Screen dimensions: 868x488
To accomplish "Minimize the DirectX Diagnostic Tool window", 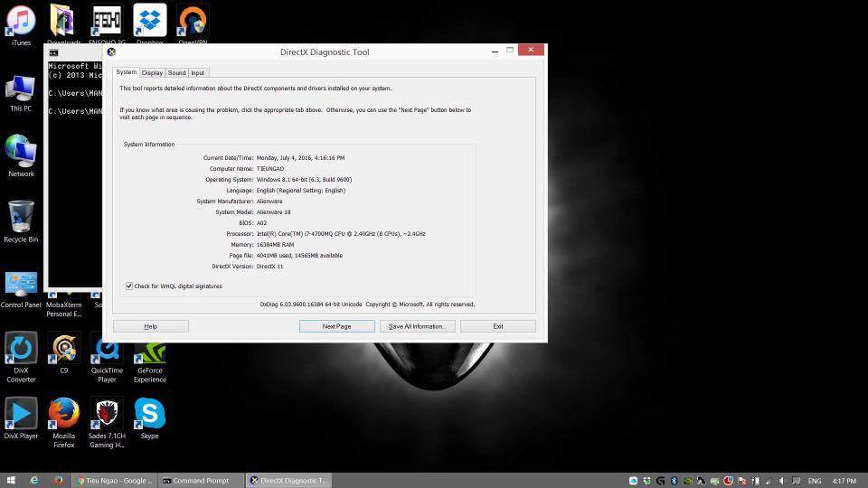I will click(495, 52).
